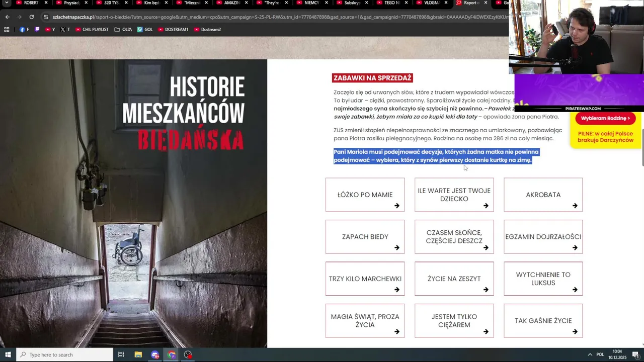Open the Chrome taskbar icon
Viewport: 644px width, 362px height.
tap(172, 354)
